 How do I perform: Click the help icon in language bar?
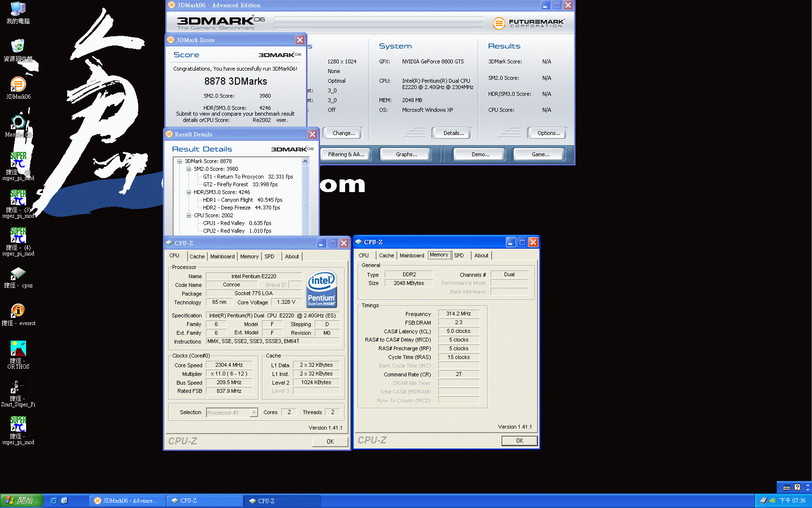pos(797,488)
